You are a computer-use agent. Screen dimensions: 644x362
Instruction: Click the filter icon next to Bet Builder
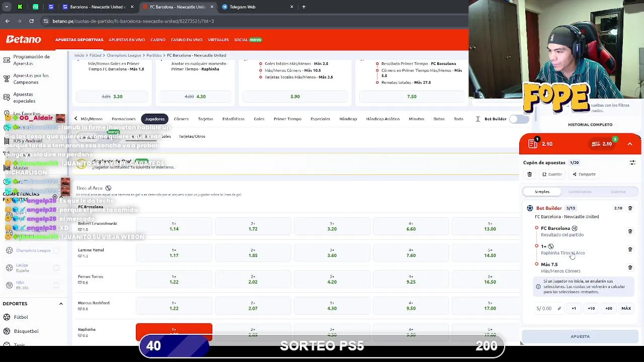tap(477, 119)
